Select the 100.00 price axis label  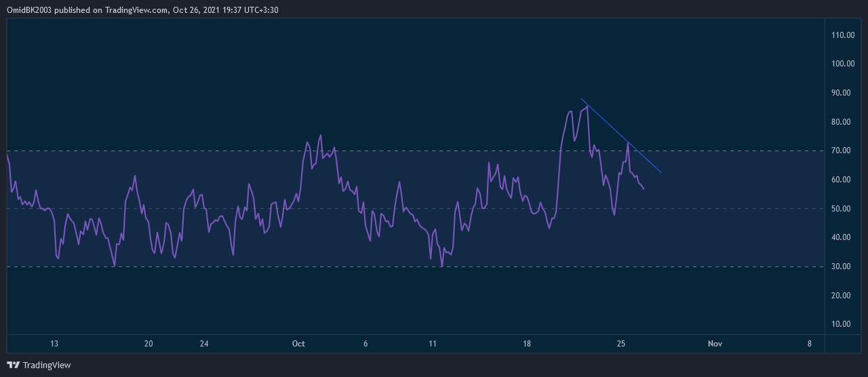tap(844, 64)
